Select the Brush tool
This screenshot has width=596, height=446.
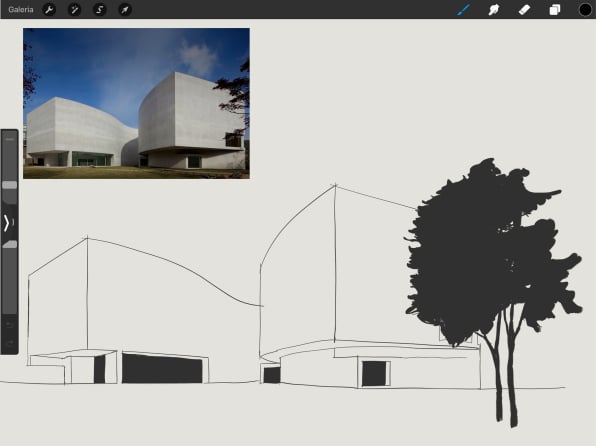pyautogui.click(x=463, y=10)
